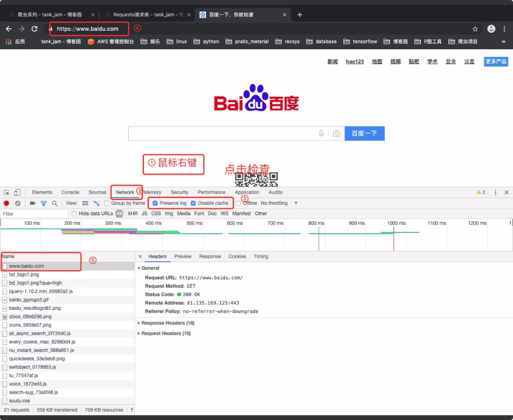The width and height of the screenshot is (513, 420).
Task: Uncheck Disable cache
Action: pyautogui.click(x=193, y=203)
